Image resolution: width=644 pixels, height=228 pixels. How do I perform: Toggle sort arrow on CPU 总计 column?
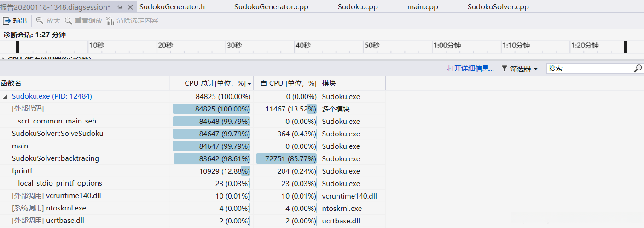[x=249, y=84]
